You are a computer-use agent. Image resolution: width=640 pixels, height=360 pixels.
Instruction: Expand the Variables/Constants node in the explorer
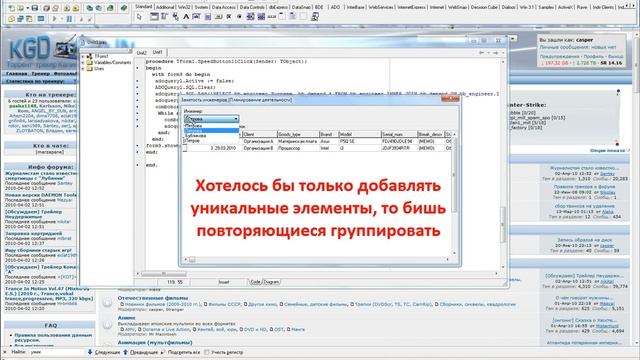coord(83,62)
